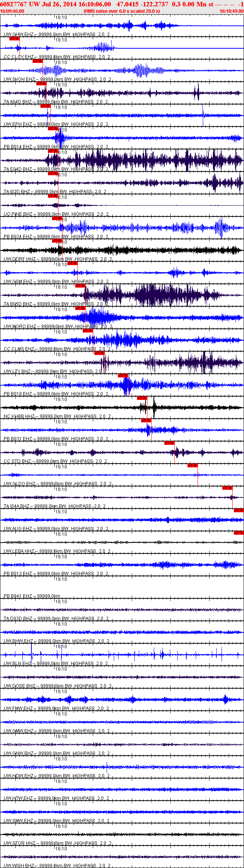Select the red pick marker on the CC.CLCV trace
The image size is (244, 868).
click(x=14, y=39)
